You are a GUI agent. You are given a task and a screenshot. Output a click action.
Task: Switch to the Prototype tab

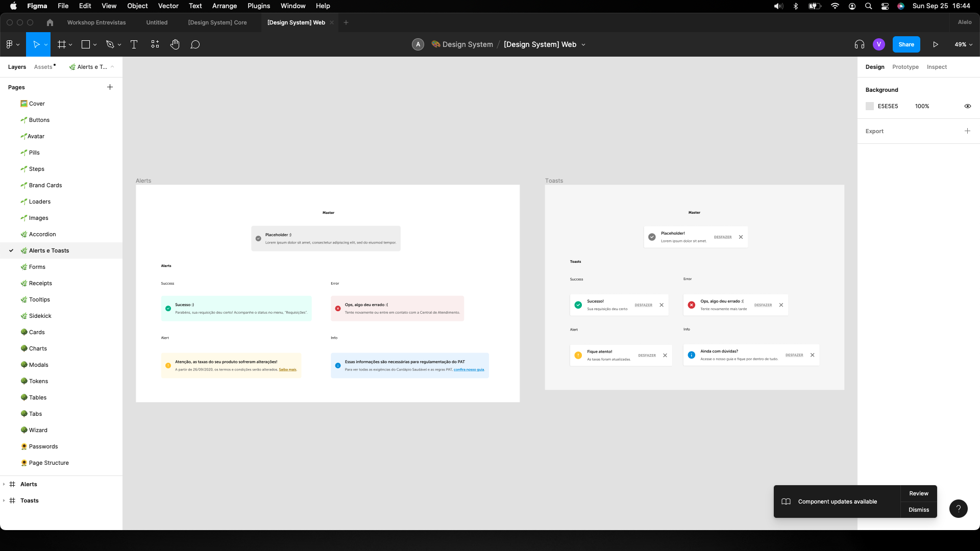pyautogui.click(x=905, y=67)
